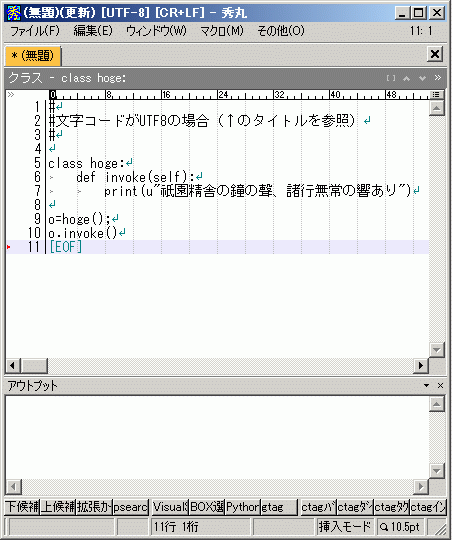This screenshot has height=540, width=452.
Task: Click the editor horizontal scrollbar thumb
Action: point(34,365)
